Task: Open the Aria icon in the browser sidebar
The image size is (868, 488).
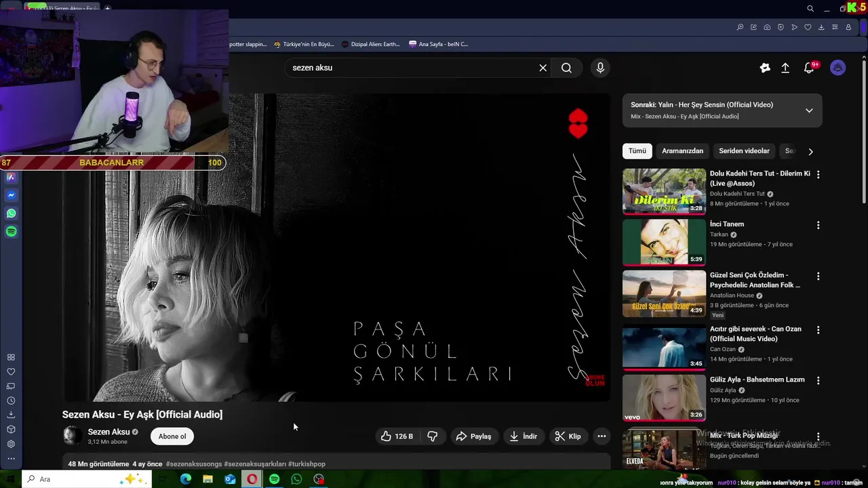Action: click(x=11, y=177)
